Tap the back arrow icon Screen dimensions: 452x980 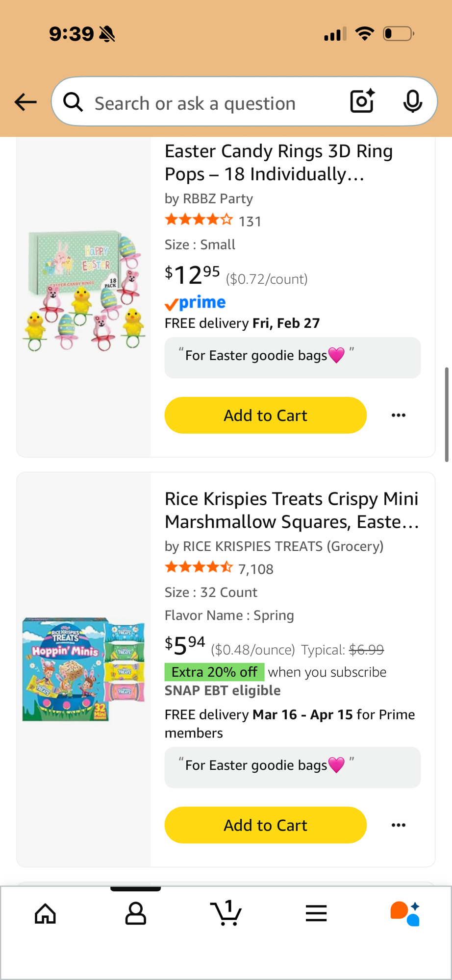[x=25, y=102]
